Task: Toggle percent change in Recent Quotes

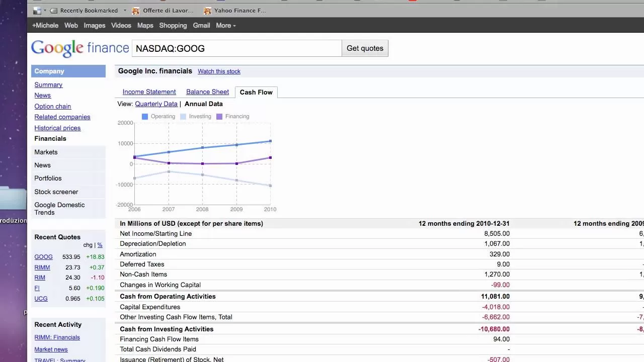Action: [x=100, y=245]
